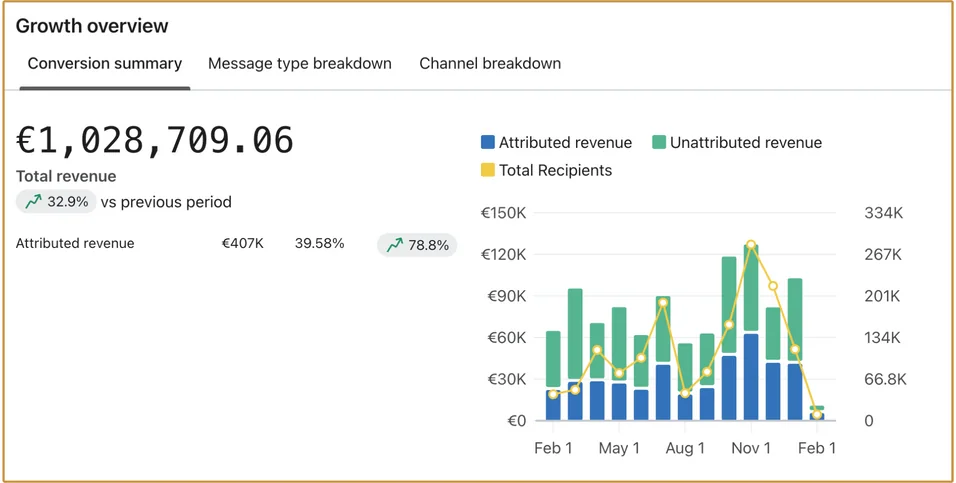This screenshot has height=483, width=956.
Task: Click the Nov 1 x-axis label
Action: (751, 448)
